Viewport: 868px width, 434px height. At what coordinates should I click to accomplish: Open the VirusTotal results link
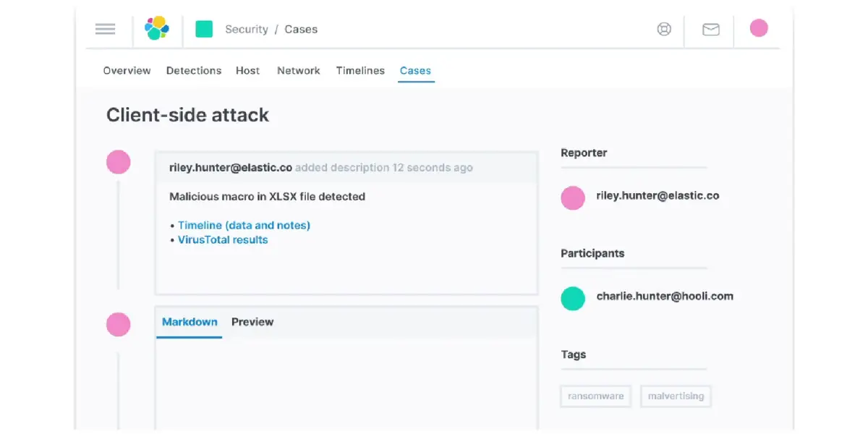223,240
